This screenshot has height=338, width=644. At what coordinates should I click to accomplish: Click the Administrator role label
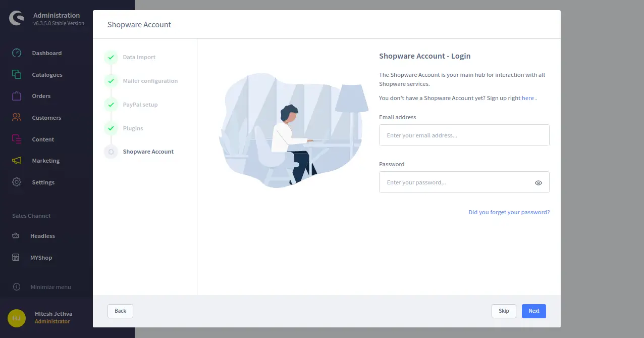coord(52,321)
